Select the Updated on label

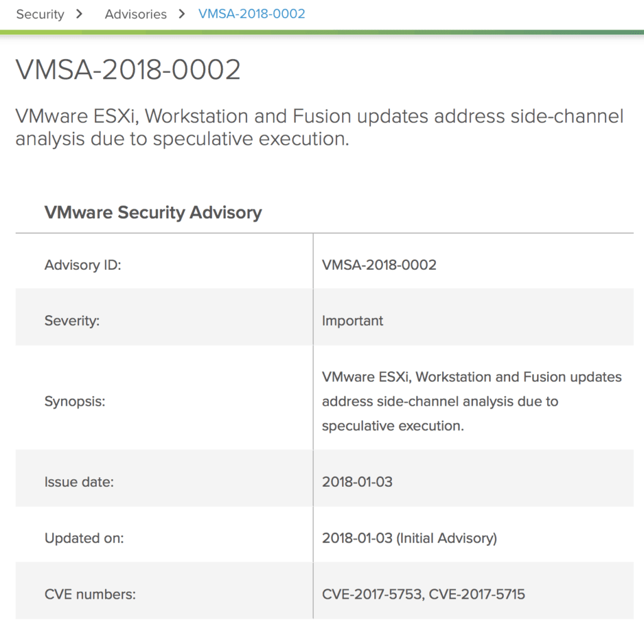pos(84,538)
